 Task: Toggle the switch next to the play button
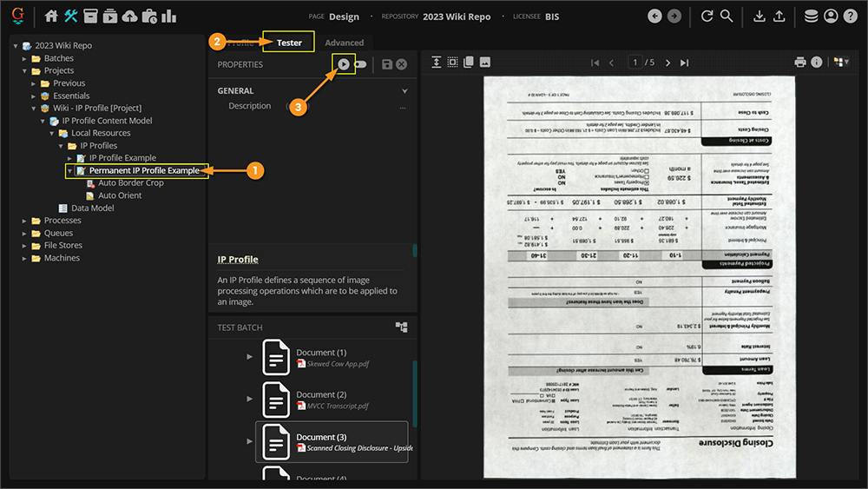click(x=361, y=64)
